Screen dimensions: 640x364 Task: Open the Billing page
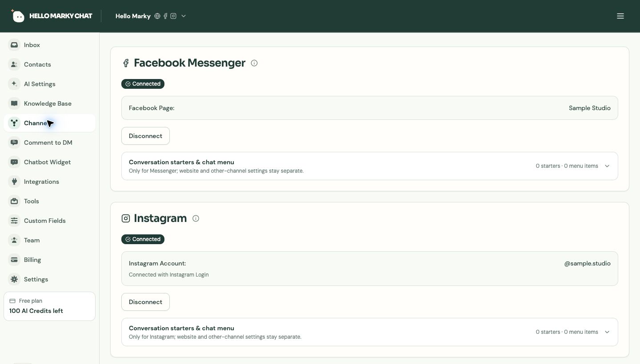click(x=49, y=260)
